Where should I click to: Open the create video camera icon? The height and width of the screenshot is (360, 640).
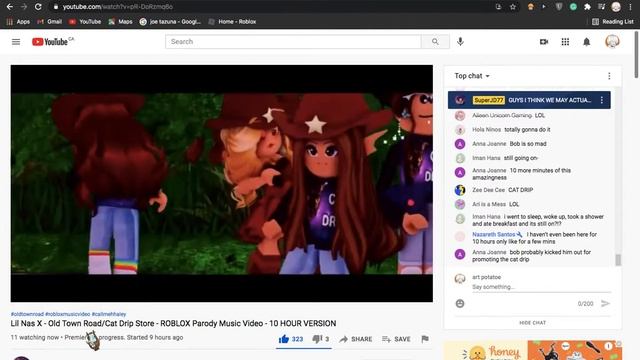544,42
